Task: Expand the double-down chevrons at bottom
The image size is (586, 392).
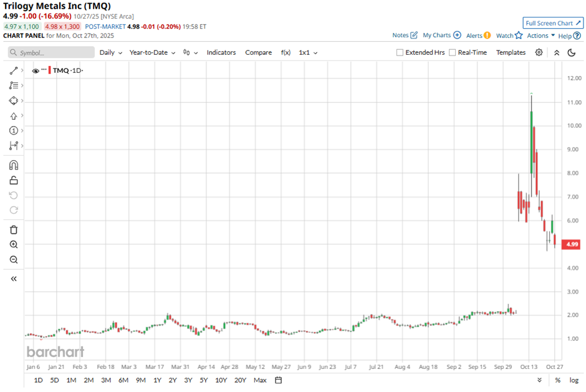Action: click(x=539, y=380)
